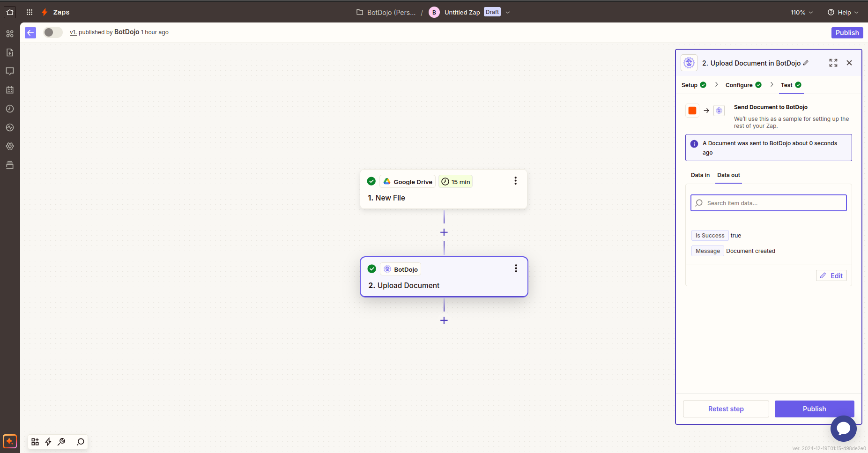Open the sidebar versions stack icon
This screenshot has width=868, height=453.
(10, 165)
